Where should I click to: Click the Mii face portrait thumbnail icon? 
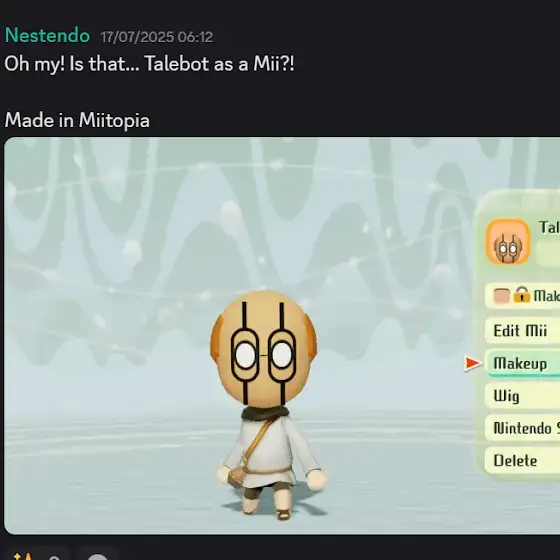[x=508, y=242]
